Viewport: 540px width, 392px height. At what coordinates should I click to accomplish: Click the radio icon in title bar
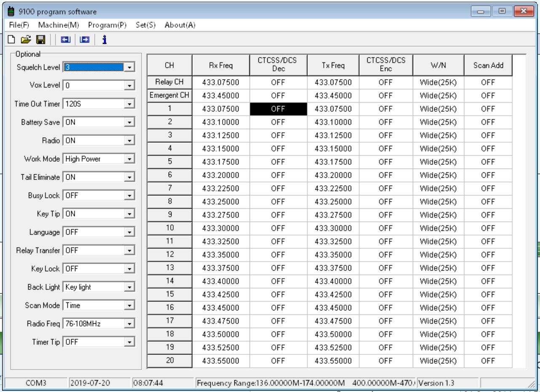[x=6, y=12]
